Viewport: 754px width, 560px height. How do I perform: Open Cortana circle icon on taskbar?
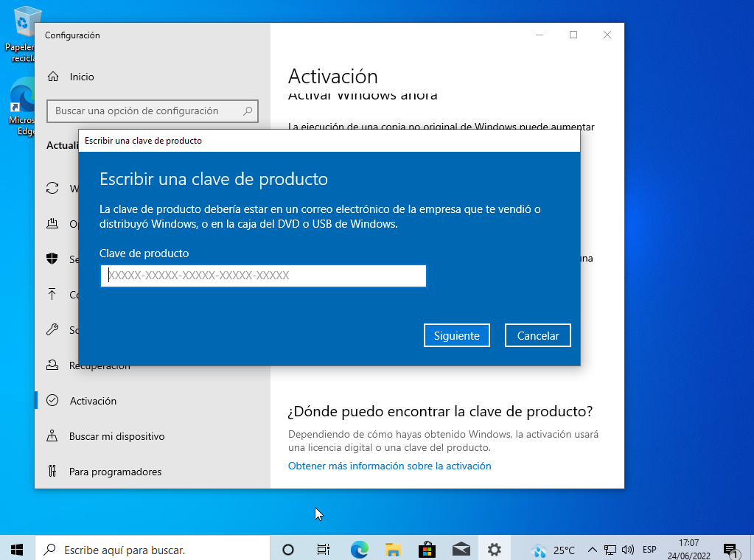[x=288, y=549]
